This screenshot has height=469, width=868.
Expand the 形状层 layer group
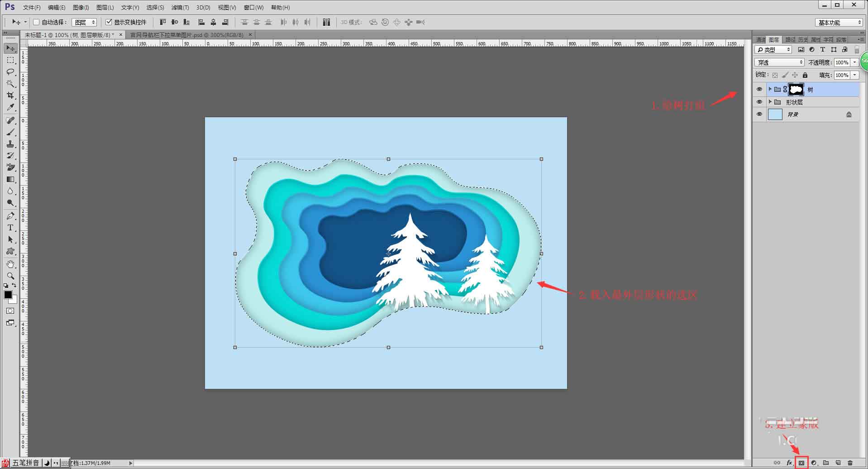tap(770, 102)
